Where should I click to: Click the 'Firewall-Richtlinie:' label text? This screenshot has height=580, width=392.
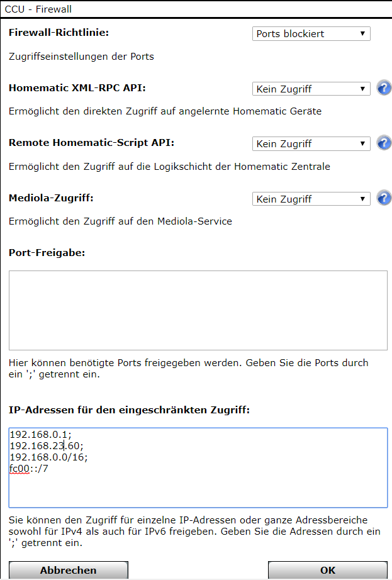54,33
